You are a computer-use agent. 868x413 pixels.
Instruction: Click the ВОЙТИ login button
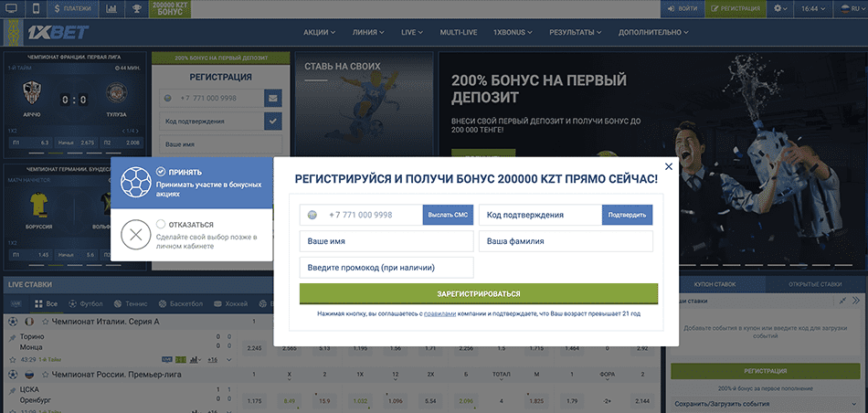(x=682, y=9)
